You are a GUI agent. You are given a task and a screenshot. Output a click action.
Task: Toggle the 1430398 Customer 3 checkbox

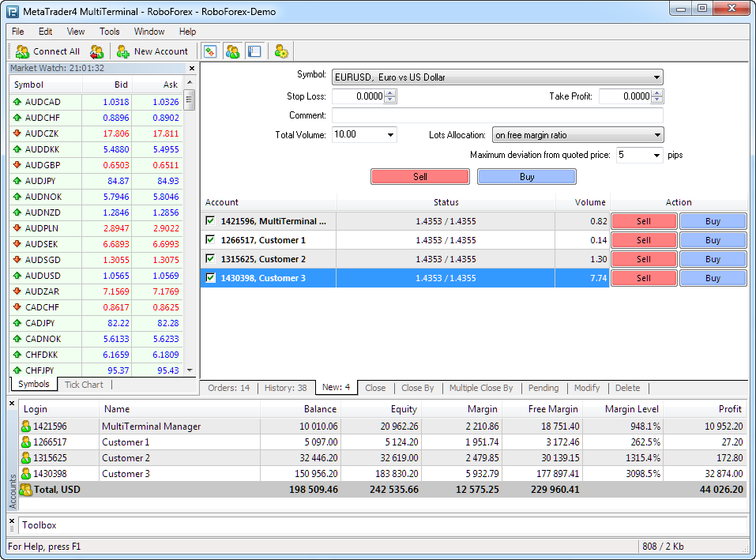pyautogui.click(x=210, y=278)
